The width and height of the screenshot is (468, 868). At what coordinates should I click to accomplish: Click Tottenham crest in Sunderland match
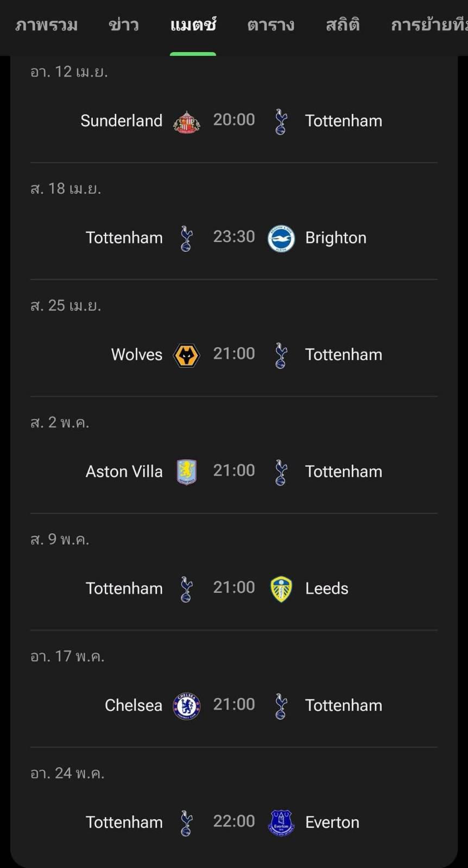[x=281, y=122]
